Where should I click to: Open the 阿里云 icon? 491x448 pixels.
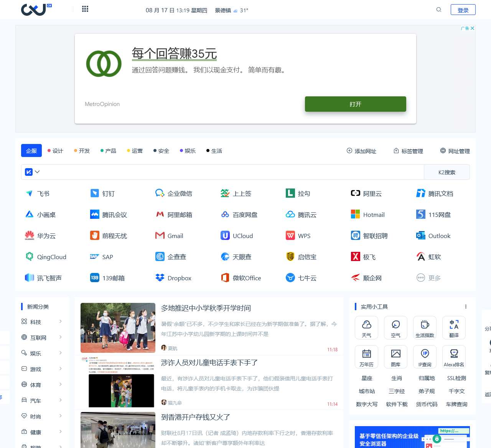click(x=356, y=193)
